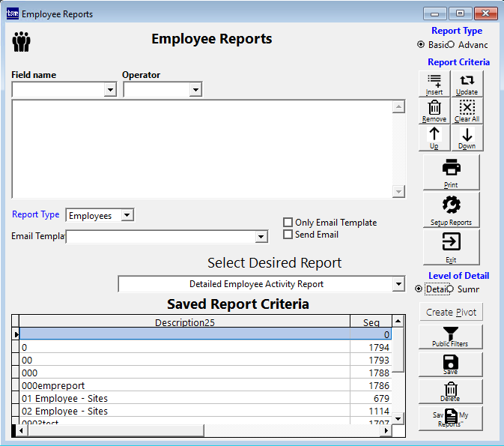Click the Insert criteria icon
This screenshot has width=504, height=446.
pyautogui.click(x=434, y=81)
